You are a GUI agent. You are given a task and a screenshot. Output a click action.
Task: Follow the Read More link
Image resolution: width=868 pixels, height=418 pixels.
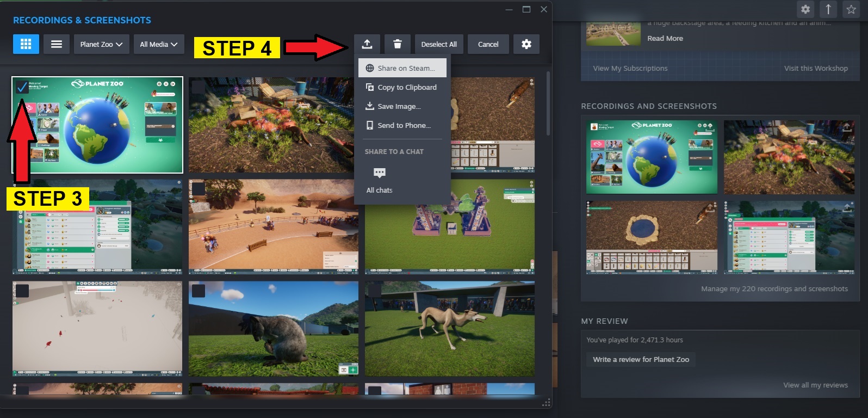click(x=665, y=38)
